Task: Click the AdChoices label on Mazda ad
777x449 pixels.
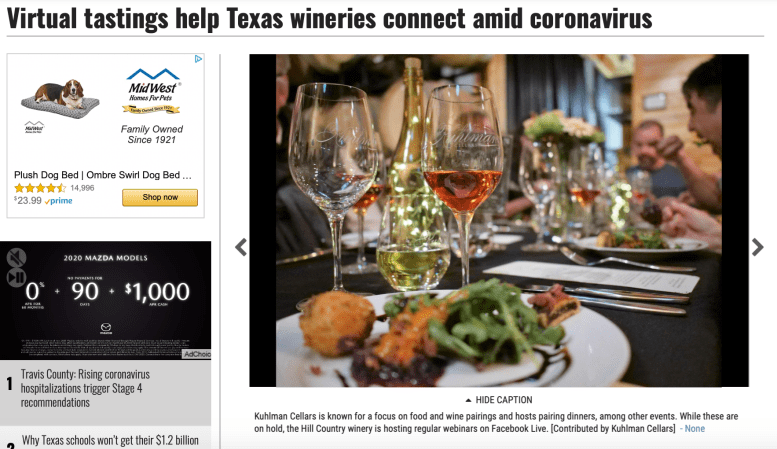Action: pyautogui.click(x=197, y=354)
